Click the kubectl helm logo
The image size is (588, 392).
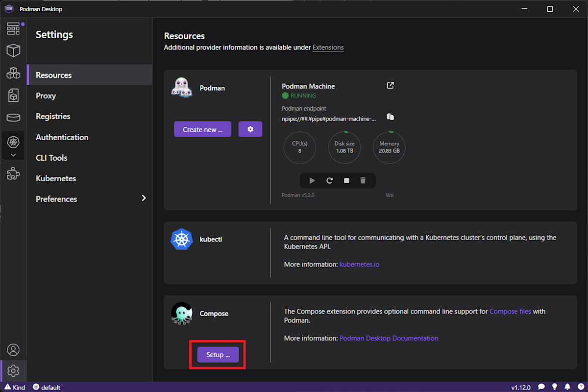(182, 239)
